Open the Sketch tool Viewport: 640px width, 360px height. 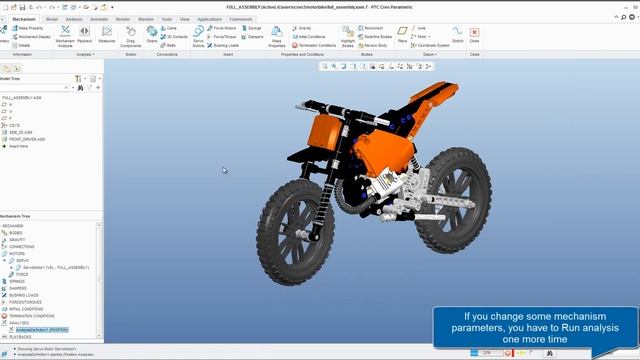(458, 35)
